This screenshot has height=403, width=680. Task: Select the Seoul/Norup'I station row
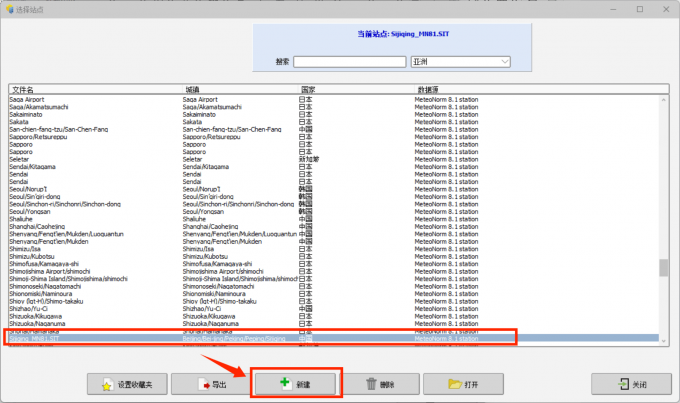(334, 189)
